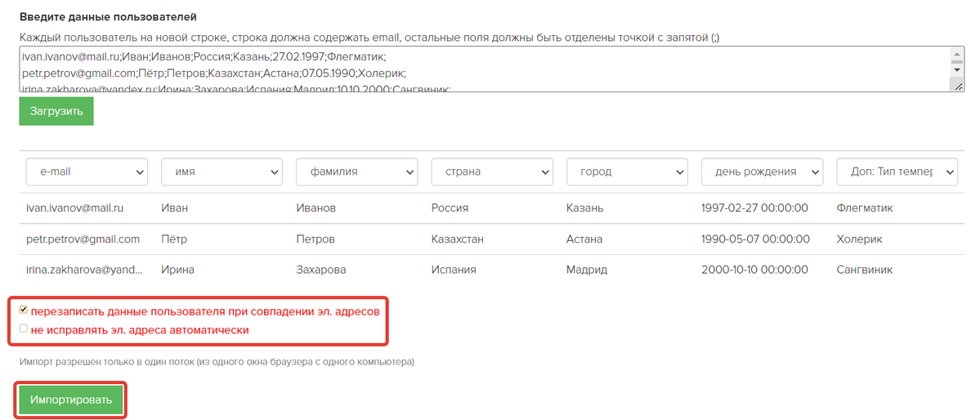Click the country cell Россия

click(x=450, y=208)
